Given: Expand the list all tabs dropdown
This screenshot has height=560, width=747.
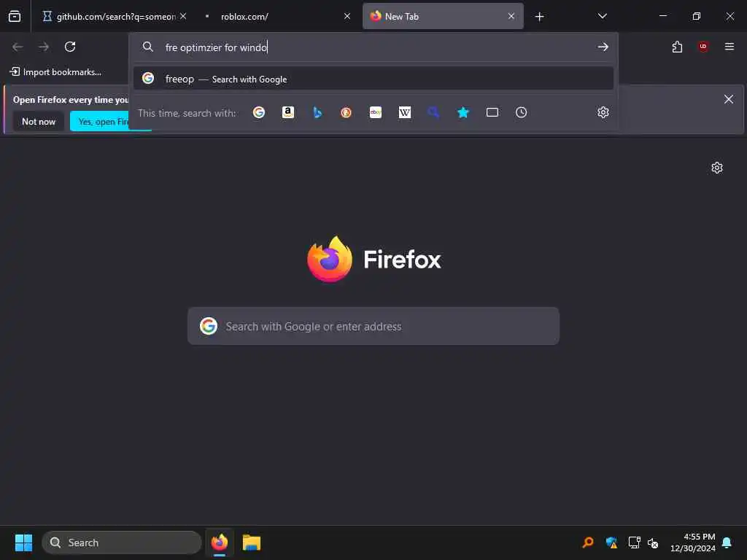Looking at the screenshot, I should click(602, 16).
